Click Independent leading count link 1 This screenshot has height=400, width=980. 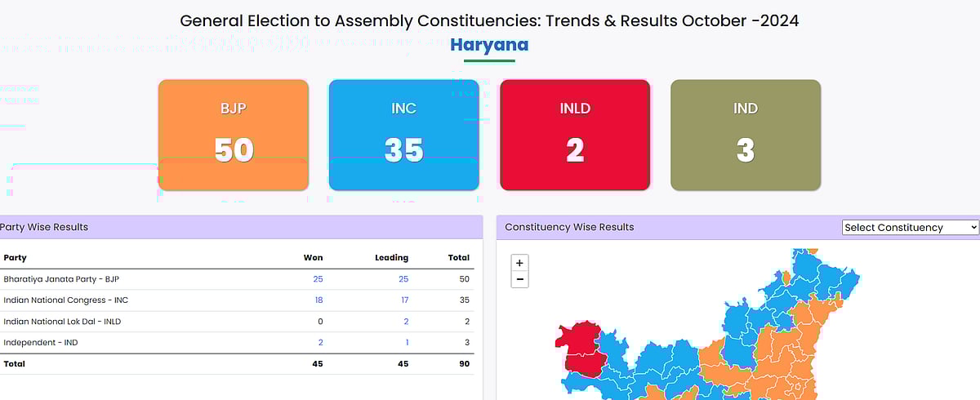click(x=406, y=343)
